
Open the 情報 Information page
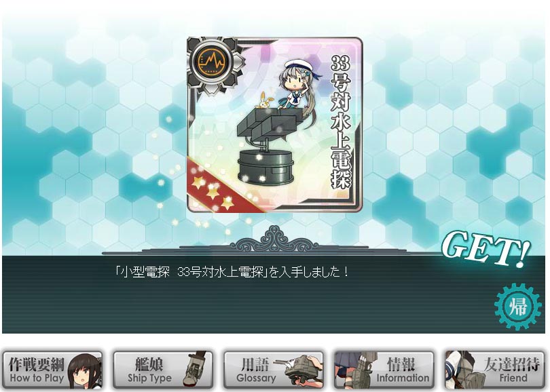coord(384,370)
